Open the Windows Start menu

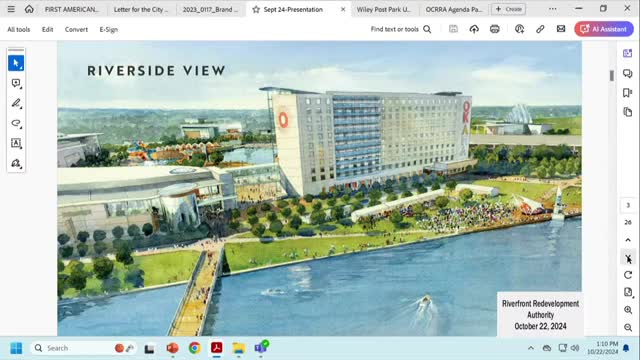click(x=16, y=348)
